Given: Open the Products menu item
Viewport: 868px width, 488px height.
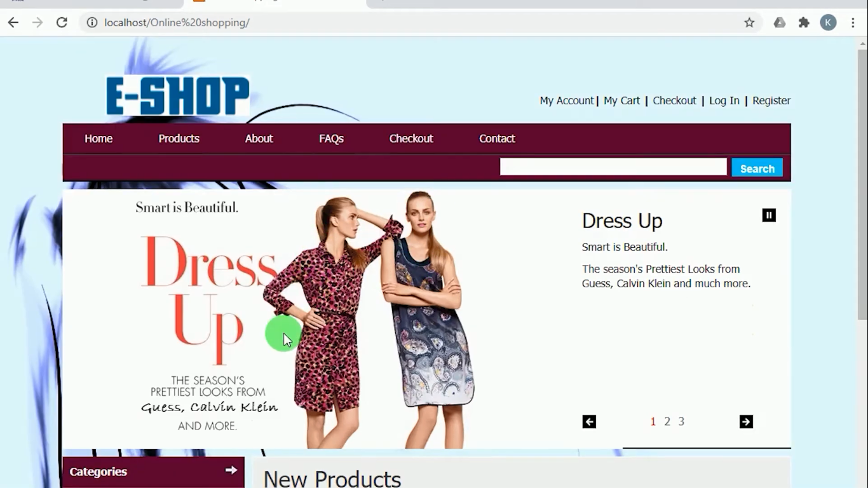Looking at the screenshot, I should [x=179, y=139].
